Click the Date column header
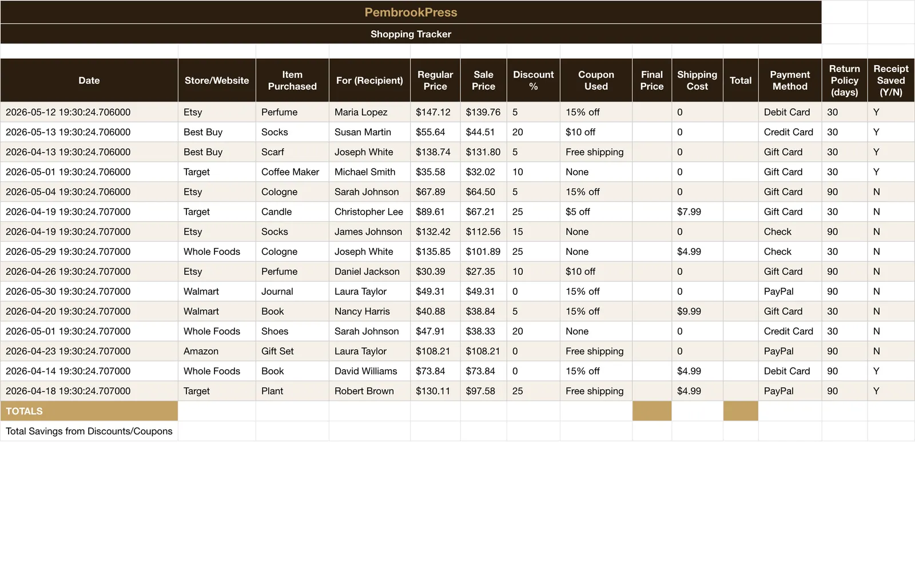This screenshot has height=588, width=915. coord(89,81)
